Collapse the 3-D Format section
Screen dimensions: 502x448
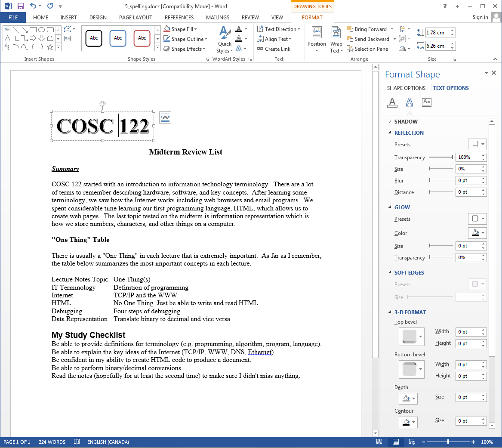pyautogui.click(x=390, y=312)
